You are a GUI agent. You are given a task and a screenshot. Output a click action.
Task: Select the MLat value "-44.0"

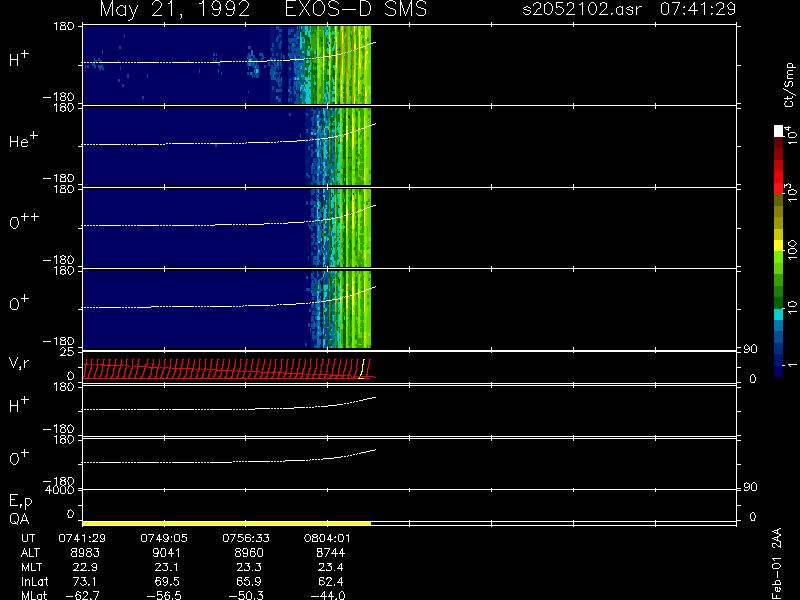point(327,595)
